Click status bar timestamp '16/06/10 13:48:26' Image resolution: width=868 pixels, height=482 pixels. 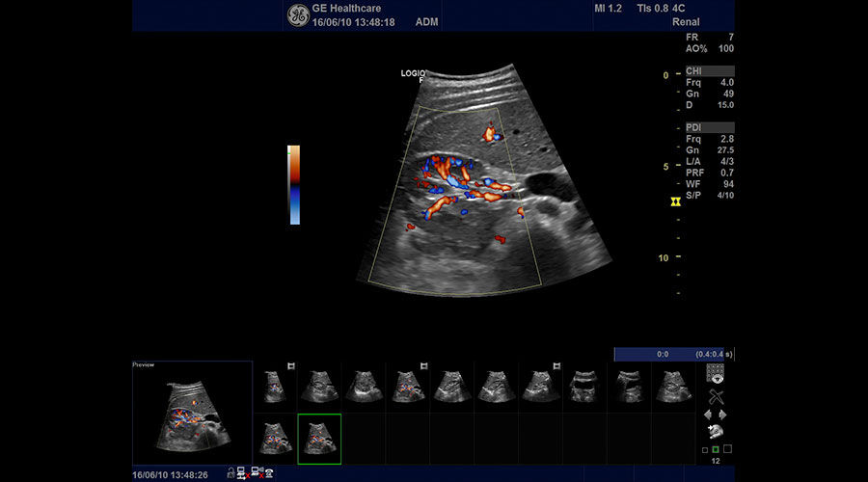click(x=170, y=475)
